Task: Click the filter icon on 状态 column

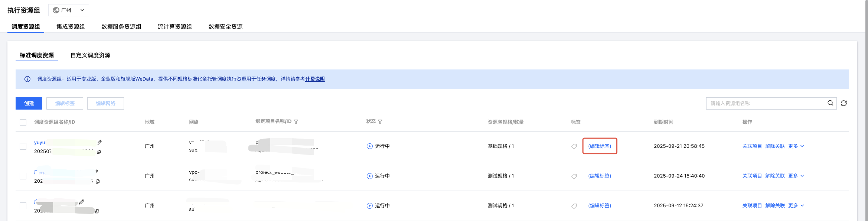Action: click(380, 122)
